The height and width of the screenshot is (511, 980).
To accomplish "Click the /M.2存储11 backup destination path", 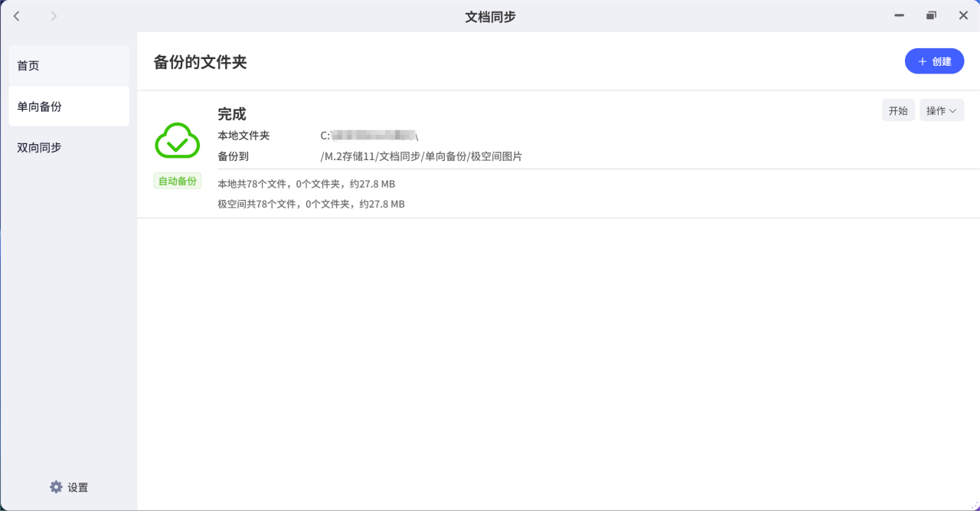I will click(x=420, y=156).
